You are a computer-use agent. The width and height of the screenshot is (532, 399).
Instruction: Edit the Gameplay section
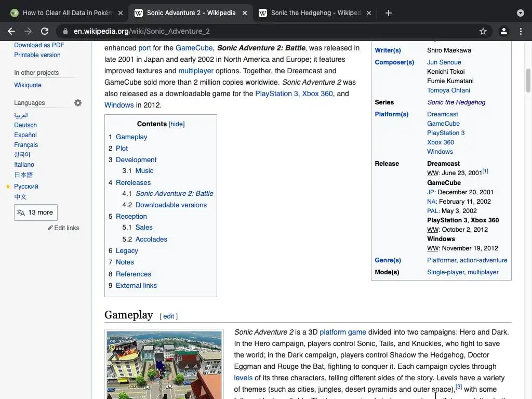click(169, 316)
